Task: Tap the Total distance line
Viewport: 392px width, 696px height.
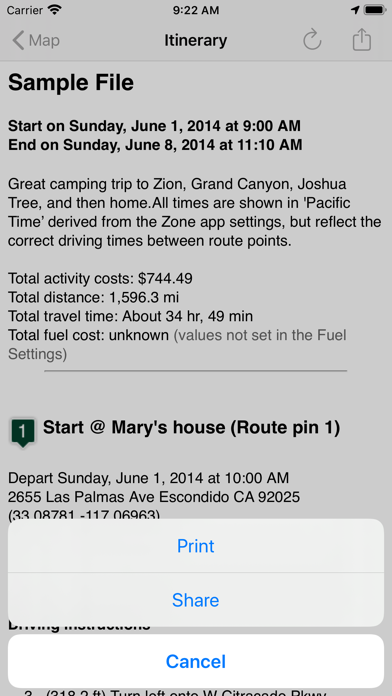Action: (x=94, y=297)
